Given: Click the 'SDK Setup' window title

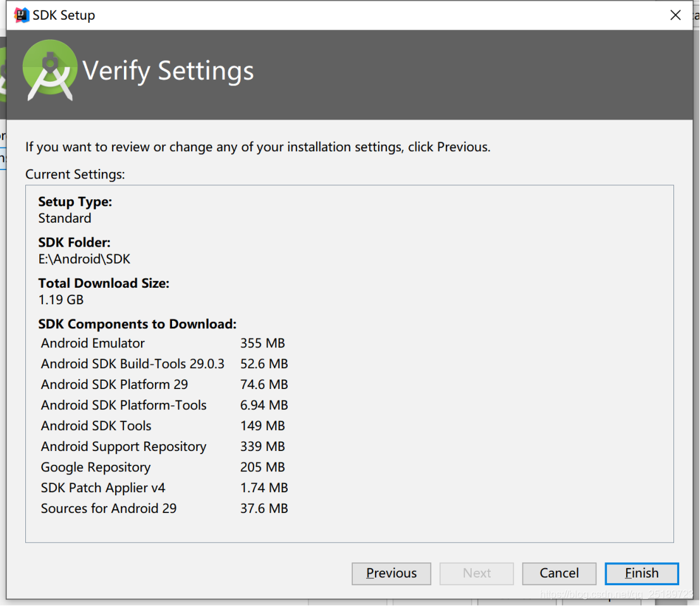Looking at the screenshot, I should (64, 15).
